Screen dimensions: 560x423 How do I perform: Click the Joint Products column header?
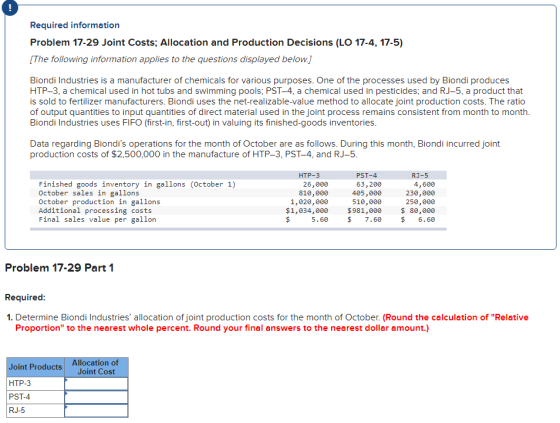click(35, 367)
